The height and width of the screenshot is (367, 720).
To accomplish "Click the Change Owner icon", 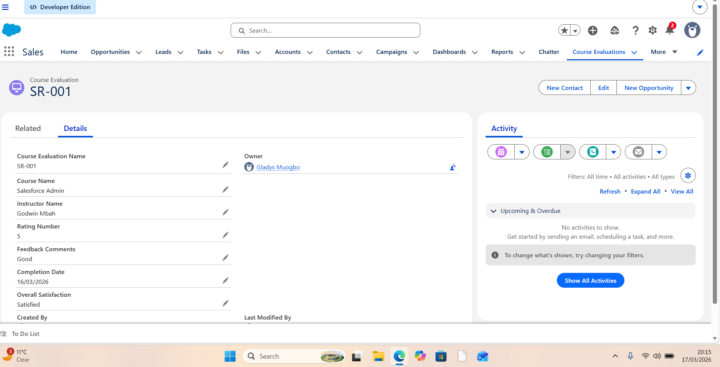I will pyautogui.click(x=452, y=168).
